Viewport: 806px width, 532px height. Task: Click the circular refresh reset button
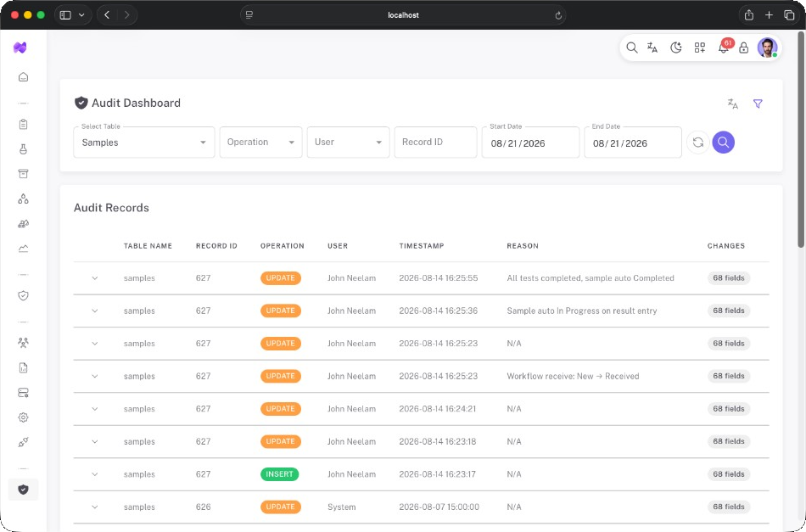(x=698, y=143)
